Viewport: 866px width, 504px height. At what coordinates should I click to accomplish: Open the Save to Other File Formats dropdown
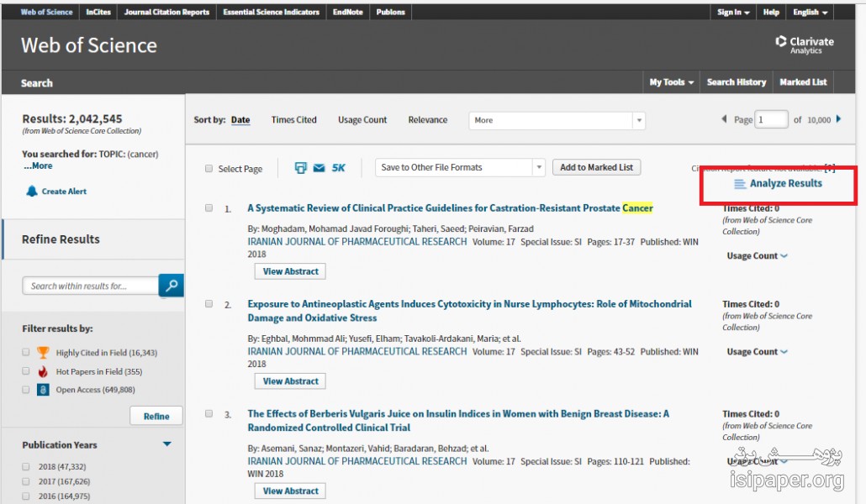coord(460,167)
